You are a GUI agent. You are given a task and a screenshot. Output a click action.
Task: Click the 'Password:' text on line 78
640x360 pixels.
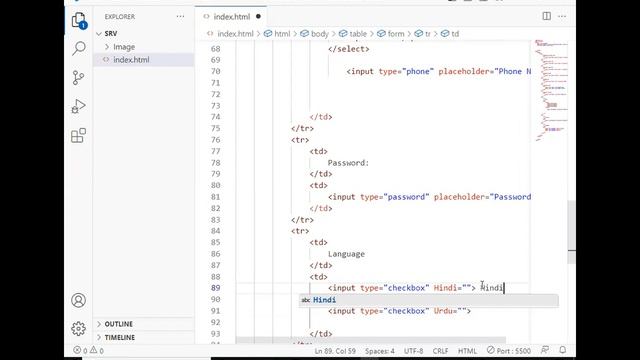point(348,163)
